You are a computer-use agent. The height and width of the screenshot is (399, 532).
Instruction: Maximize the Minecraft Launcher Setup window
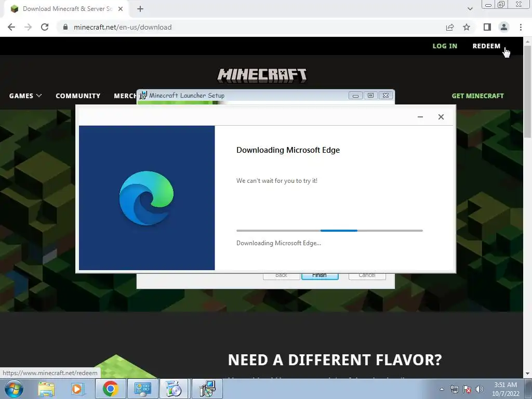[370, 96]
